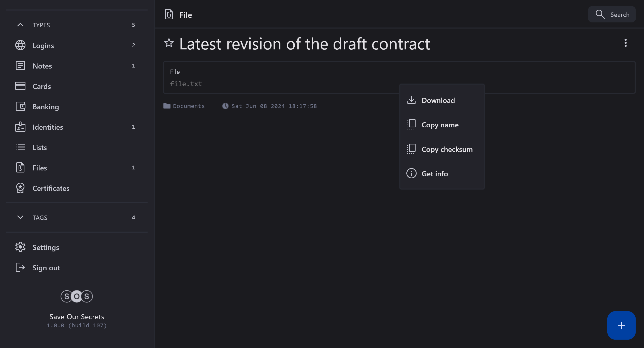The width and height of the screenshot is (644, 348).
Task: Expand the TAGS section chevron
Action: pos(20,217)
